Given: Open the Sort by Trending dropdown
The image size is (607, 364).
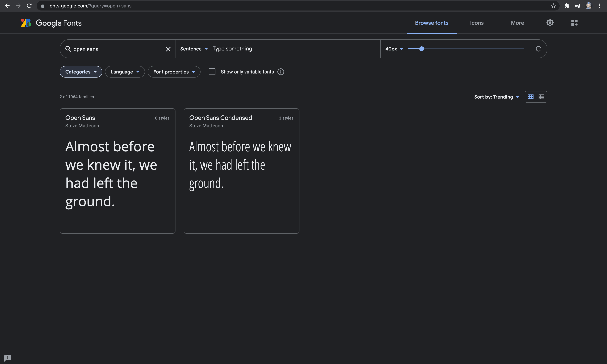Looking at the screenshot, I should [497, 97].
